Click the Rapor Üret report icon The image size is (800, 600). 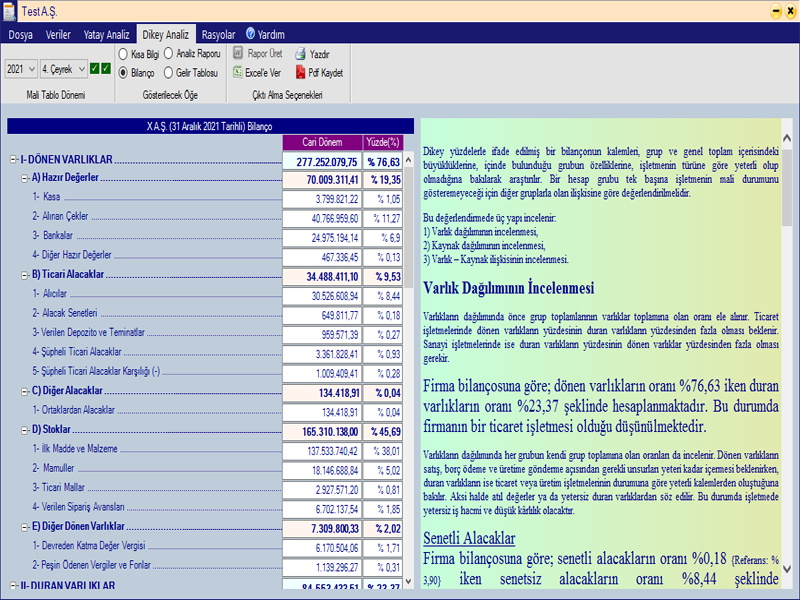tap(238, 53)
